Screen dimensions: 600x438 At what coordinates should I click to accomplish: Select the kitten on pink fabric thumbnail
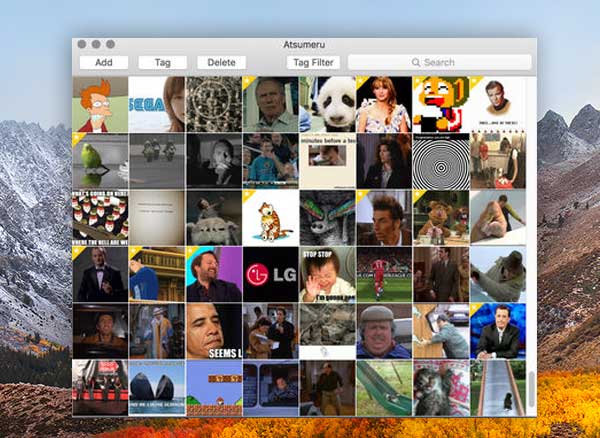441,388
